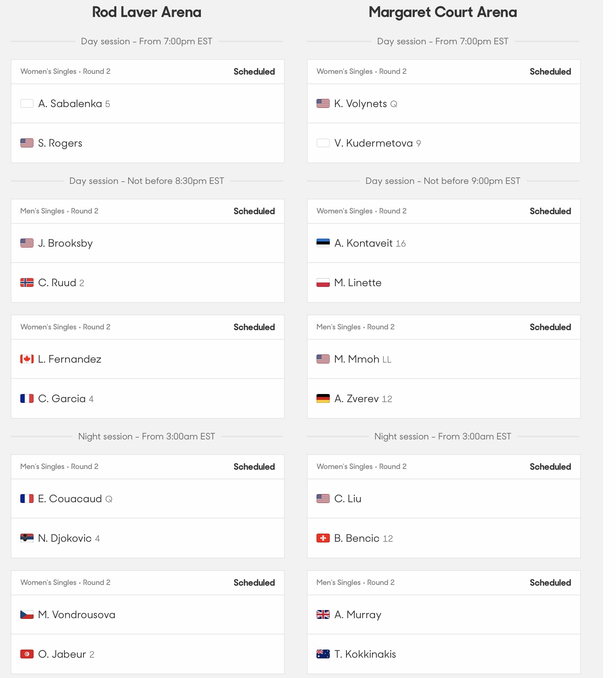Open A. Sabalenka player row
The width and height of the screenshot is (616, 678).
(148, 103)
